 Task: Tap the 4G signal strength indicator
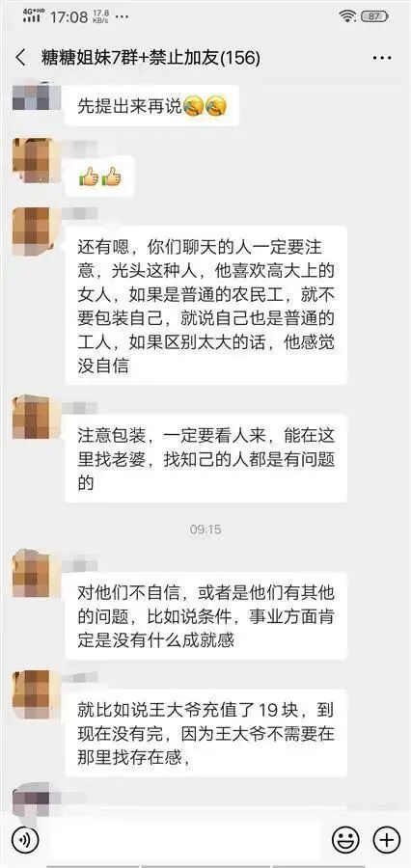(x=32, y=15)
